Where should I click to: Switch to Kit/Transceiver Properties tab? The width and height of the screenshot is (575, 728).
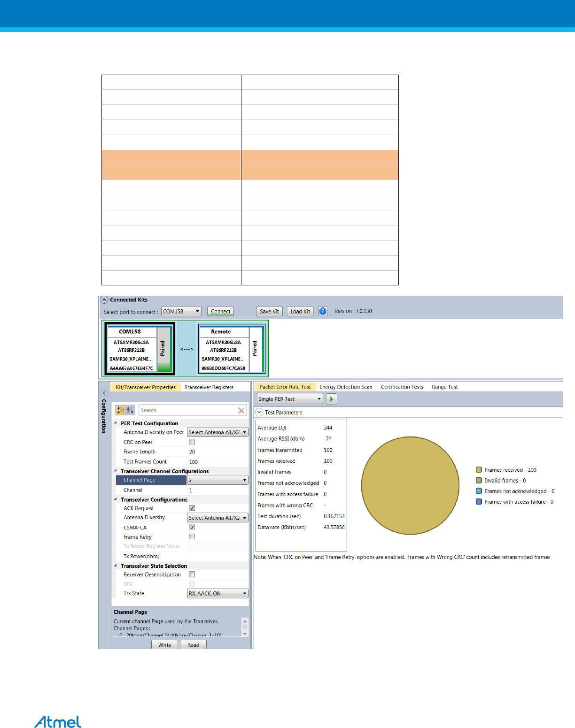pos(146,387)
